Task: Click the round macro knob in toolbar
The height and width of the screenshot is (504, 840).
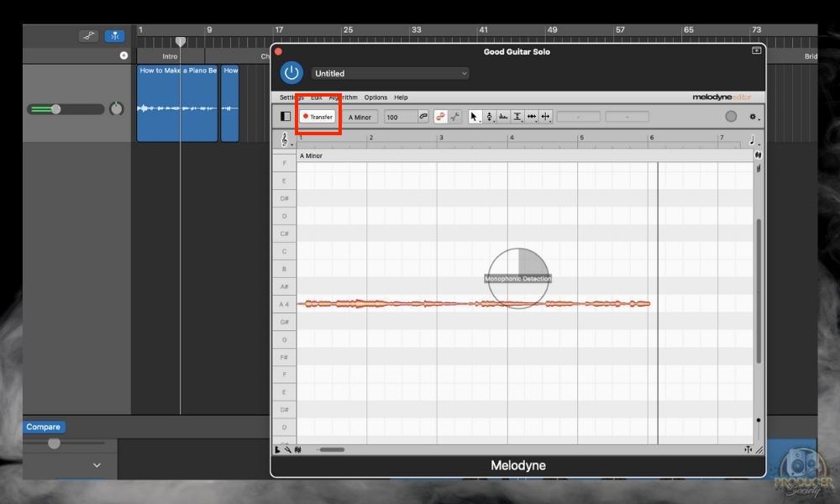Action: pyautogui.click(x=731, y=116)
